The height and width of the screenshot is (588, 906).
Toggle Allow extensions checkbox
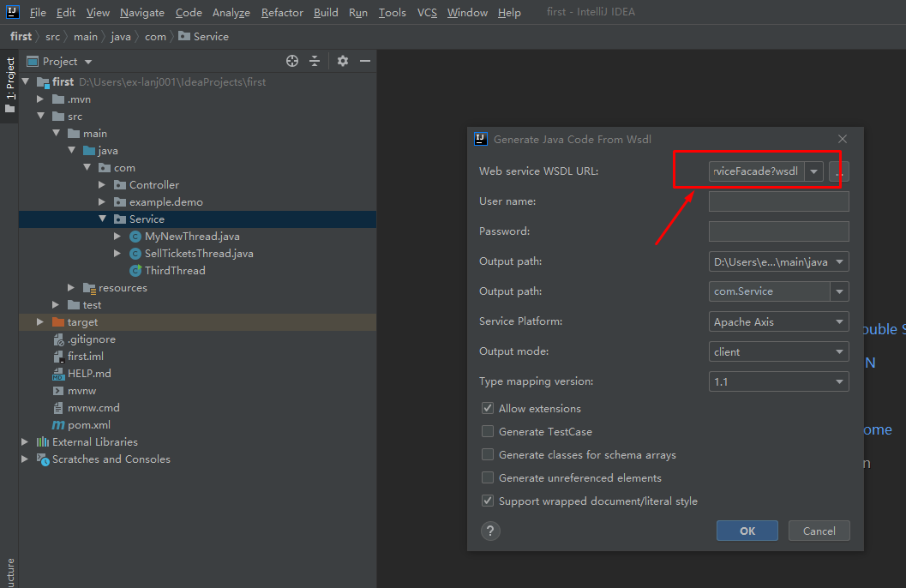[x=488, y=408]
